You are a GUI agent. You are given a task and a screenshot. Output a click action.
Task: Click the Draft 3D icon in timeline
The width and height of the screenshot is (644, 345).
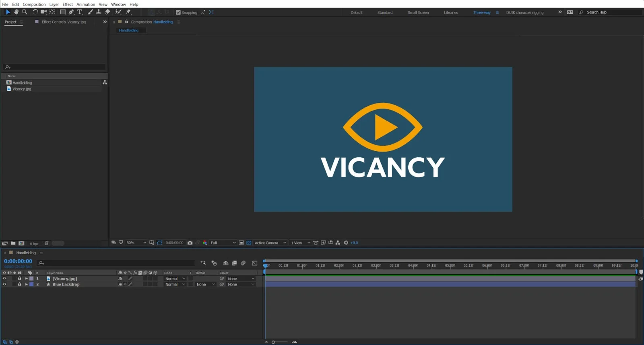pyautogui.click(x=214, y=263)
